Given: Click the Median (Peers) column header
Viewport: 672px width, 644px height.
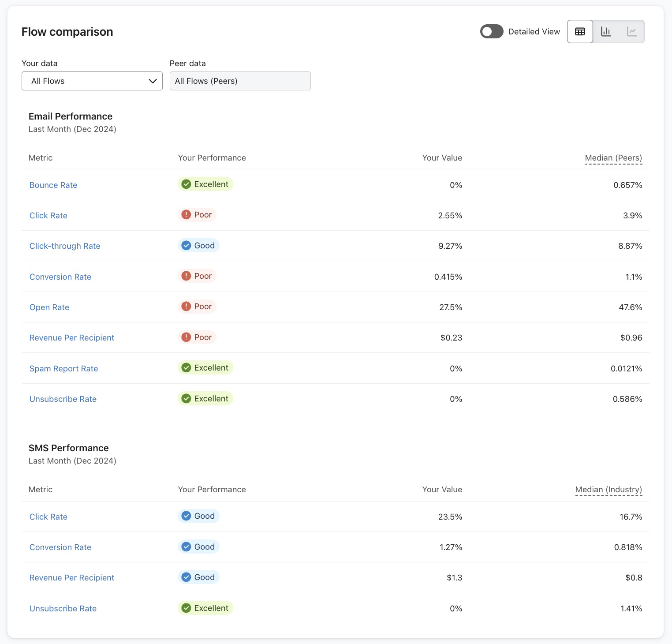Looking at the screenshot, I should click(613, 158).
